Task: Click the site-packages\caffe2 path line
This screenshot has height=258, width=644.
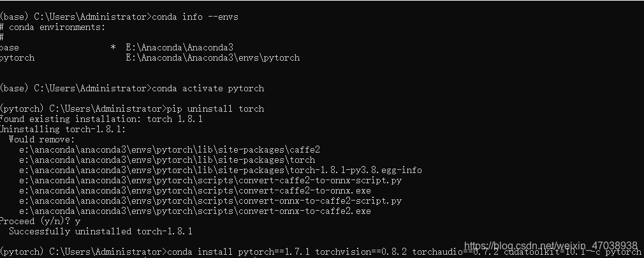Action: 169,150
